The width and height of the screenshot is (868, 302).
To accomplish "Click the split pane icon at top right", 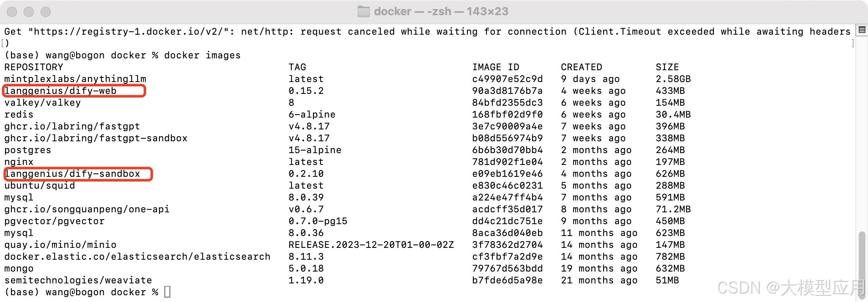I will 861,30.
